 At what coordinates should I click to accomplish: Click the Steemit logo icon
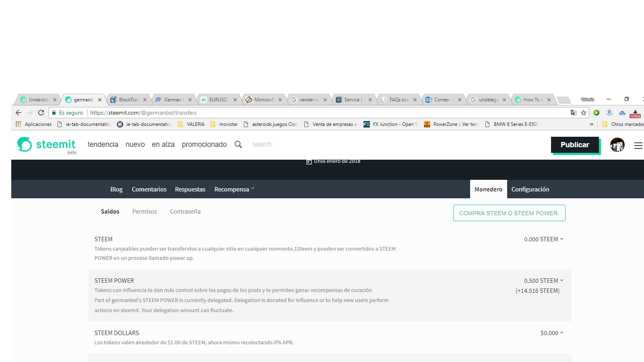[x=25, y=144]
